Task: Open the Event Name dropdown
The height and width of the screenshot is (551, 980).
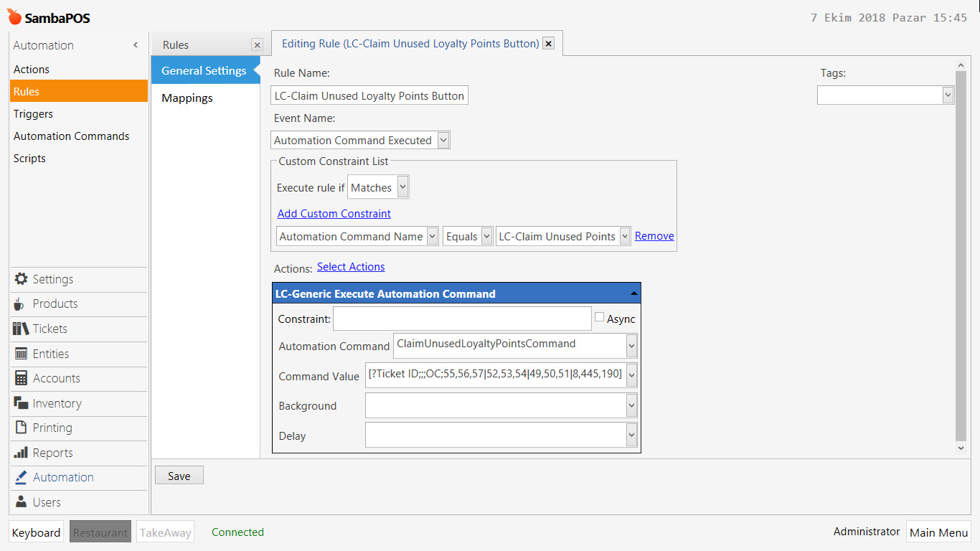Action: click(x=443, y=140)
